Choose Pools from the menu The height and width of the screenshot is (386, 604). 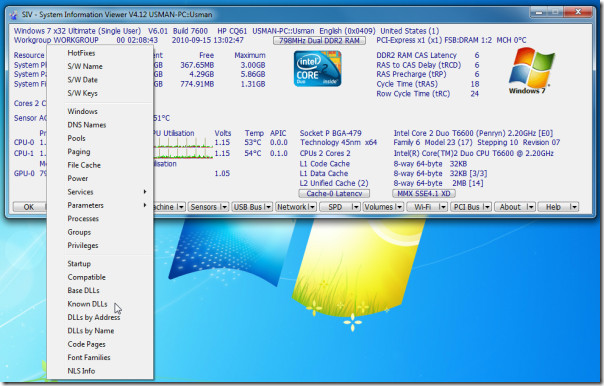click(x=100, y=138)
